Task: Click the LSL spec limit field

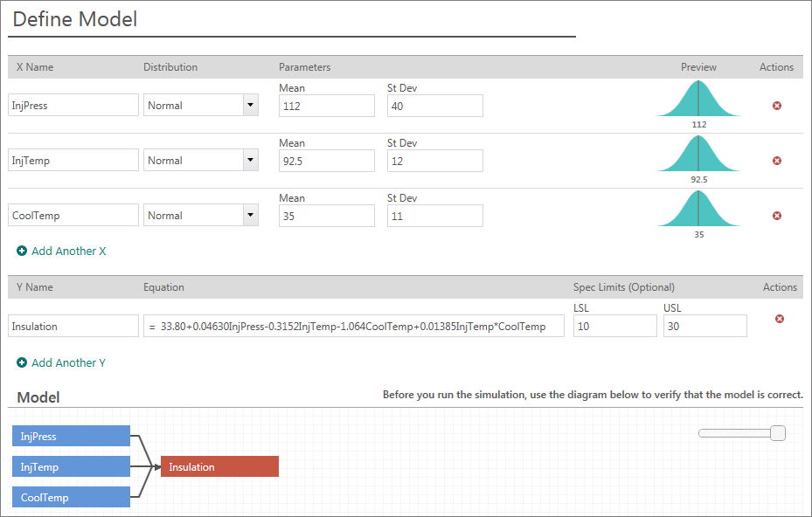Action: [614, 326]
